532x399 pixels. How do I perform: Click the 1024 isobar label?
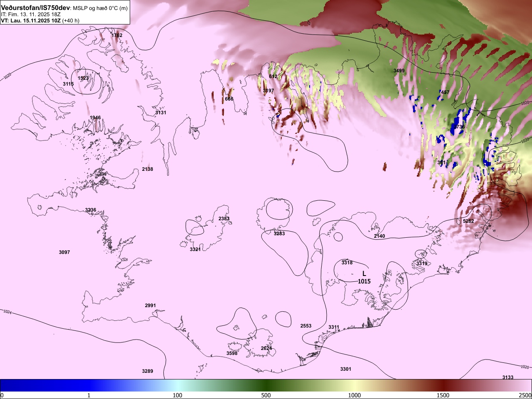click(x=7, y=312)
